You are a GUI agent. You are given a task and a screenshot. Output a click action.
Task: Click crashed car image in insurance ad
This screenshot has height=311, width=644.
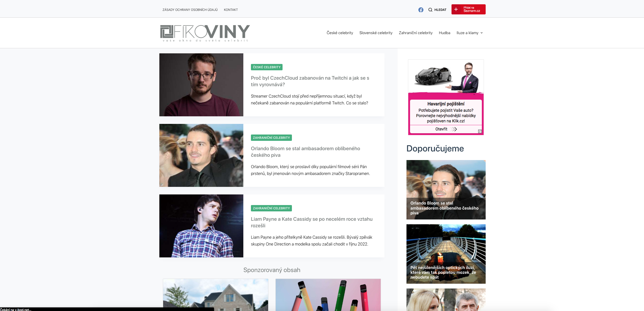tap(433, 76)
